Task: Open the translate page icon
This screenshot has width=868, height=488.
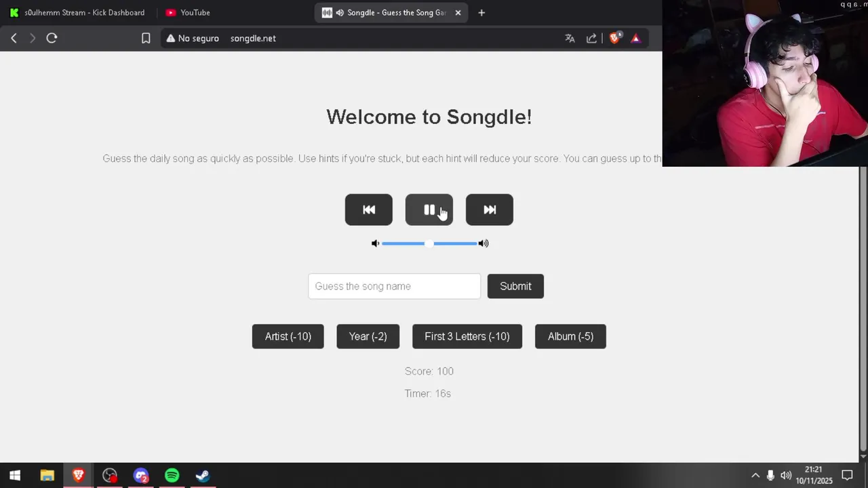Action: tap(570, 38)
